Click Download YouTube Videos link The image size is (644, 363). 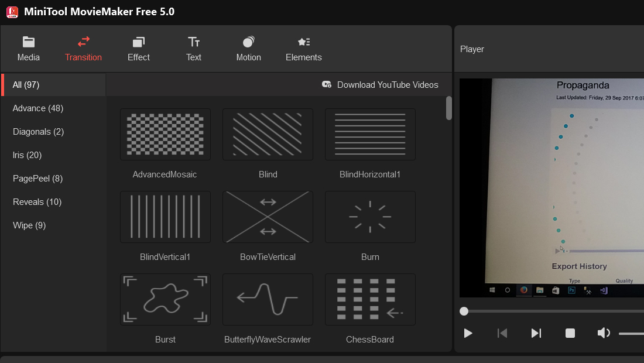(380, 85)
